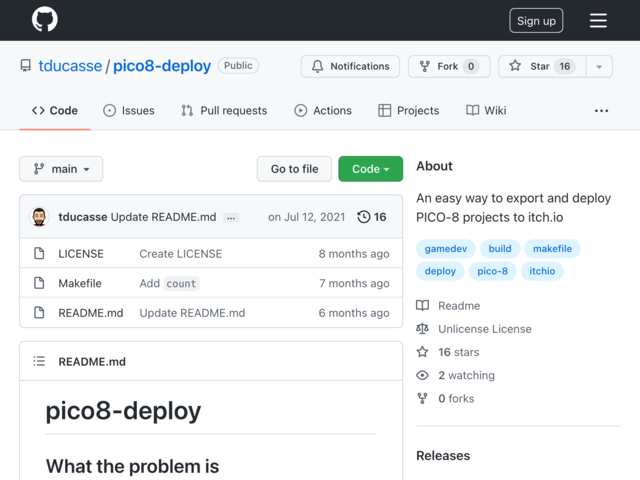Viewport: 640px width, 480px height.
Task: Open the tducasse owner profile link
Action: pyautogui.click(x=70, y=66)
